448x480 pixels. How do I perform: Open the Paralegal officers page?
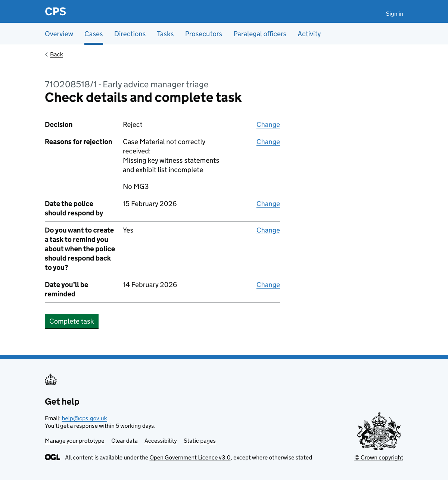point(260,34)
